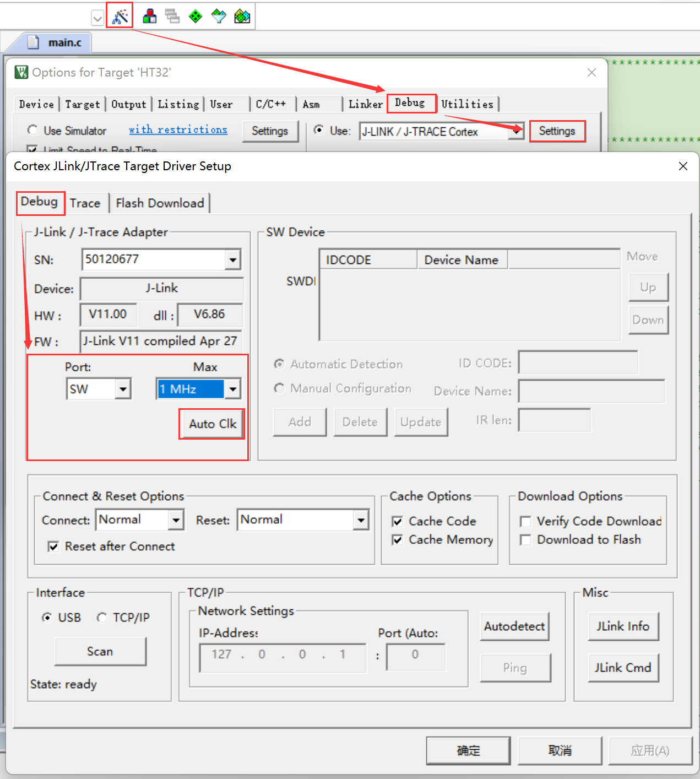Close the Options for Target 'HT32' window
Image resolution: width=700 pixels, height=779 pixels.
pos(592,73)
